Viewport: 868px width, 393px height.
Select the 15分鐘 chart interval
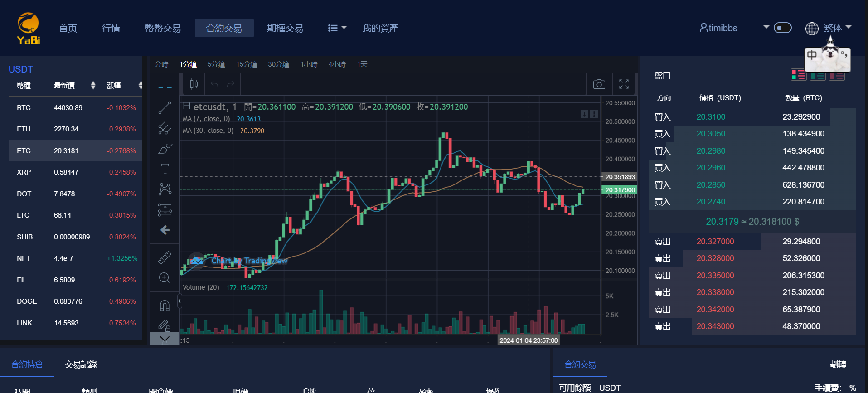point(246,64)
